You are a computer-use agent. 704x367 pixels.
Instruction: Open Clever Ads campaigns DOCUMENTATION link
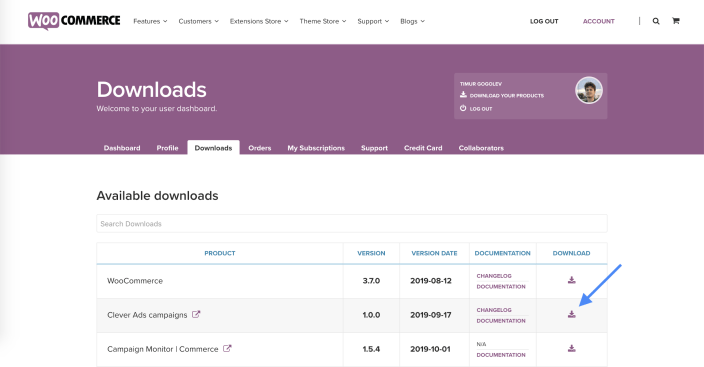pyautogui.click(x=501, y=321)
